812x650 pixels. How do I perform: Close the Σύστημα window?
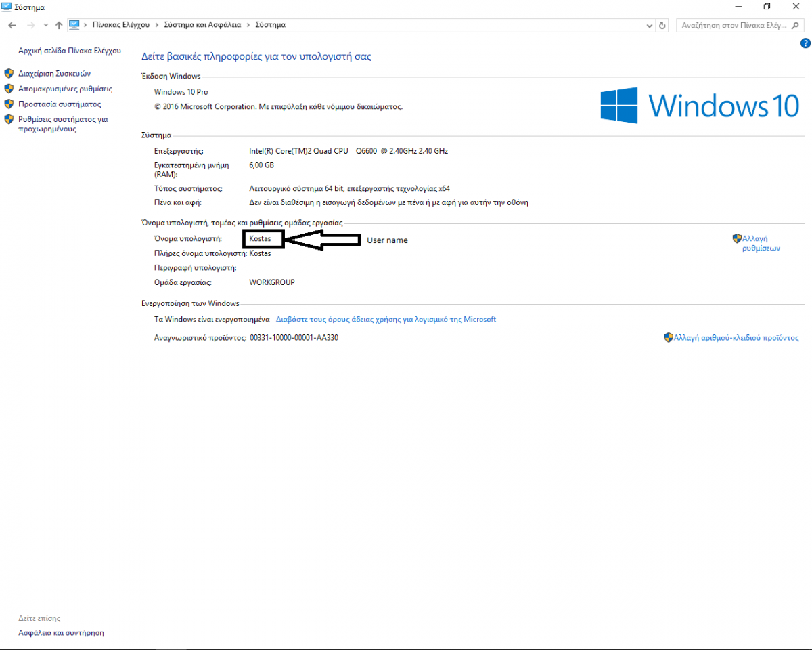click(x=797, y=7)
